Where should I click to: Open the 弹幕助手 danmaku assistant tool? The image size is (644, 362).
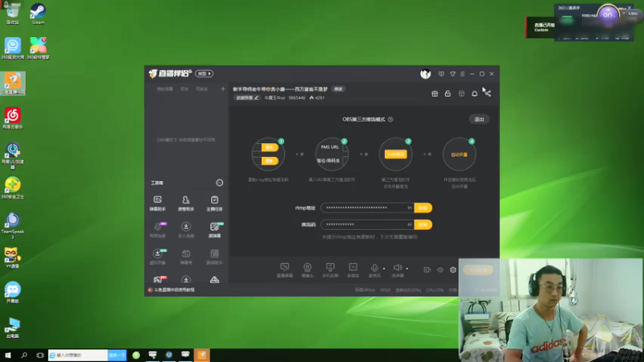pos(157,204)
